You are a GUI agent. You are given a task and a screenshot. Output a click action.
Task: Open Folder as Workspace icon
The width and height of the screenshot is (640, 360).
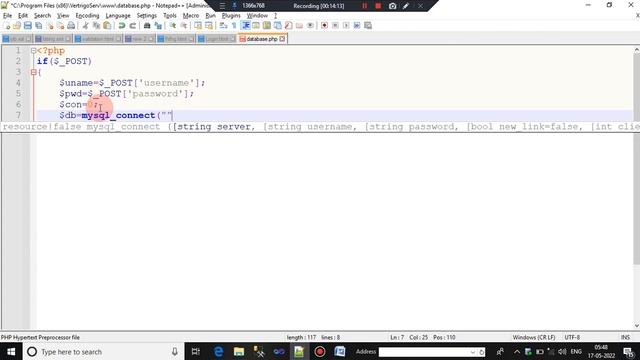299,25
